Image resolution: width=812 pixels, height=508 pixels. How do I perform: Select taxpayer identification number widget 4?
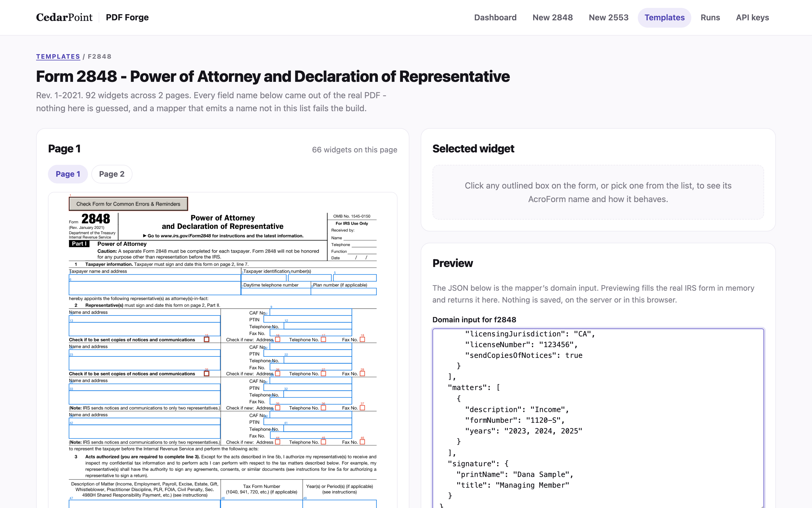point(310,278)
